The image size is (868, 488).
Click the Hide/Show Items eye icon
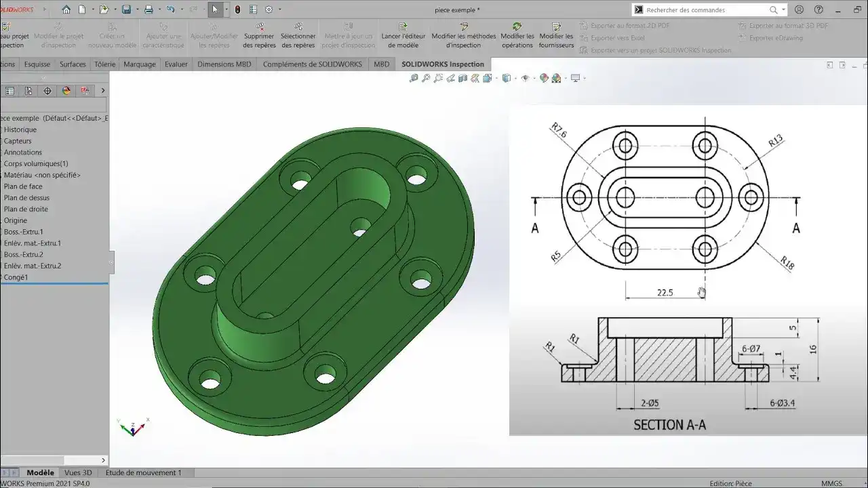[524, 77]
